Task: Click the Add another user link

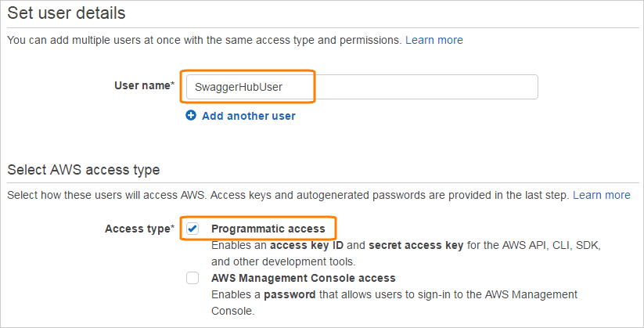Action: point(248,116)
